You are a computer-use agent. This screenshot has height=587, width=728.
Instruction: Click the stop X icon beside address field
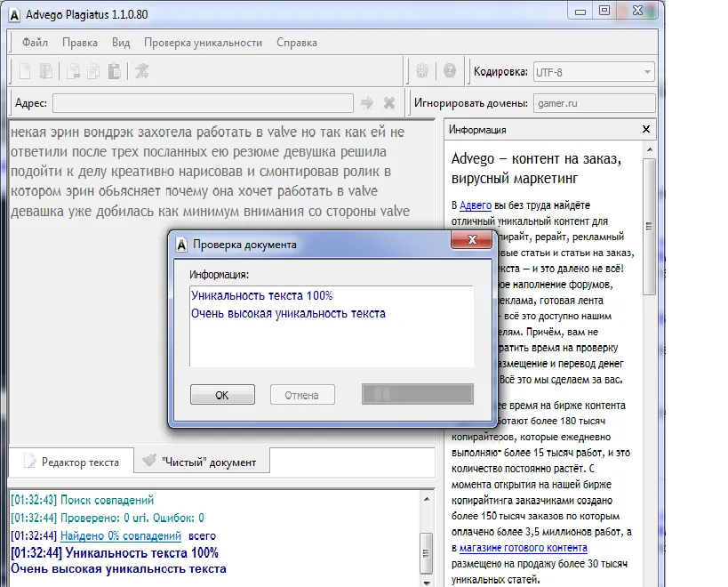click(x=388, y=103)
